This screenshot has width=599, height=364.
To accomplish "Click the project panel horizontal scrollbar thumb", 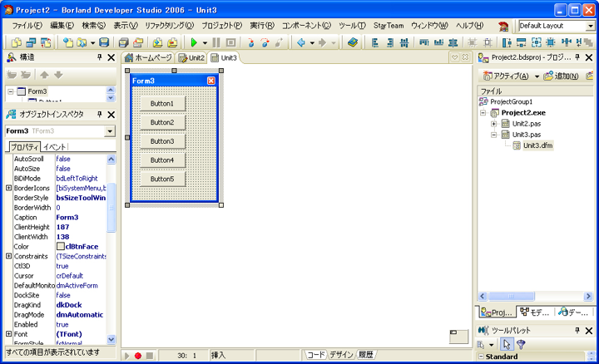I will [511, 296].
